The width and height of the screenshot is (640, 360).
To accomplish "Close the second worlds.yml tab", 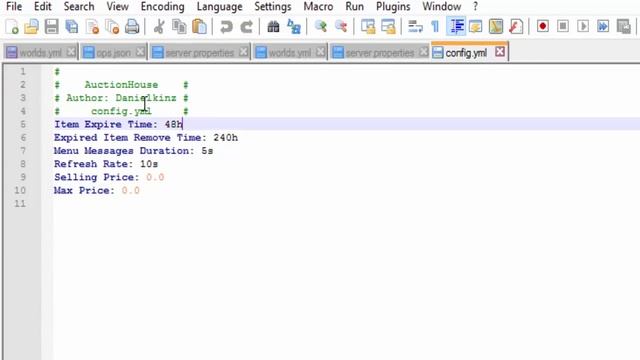I will pos(321,52).
